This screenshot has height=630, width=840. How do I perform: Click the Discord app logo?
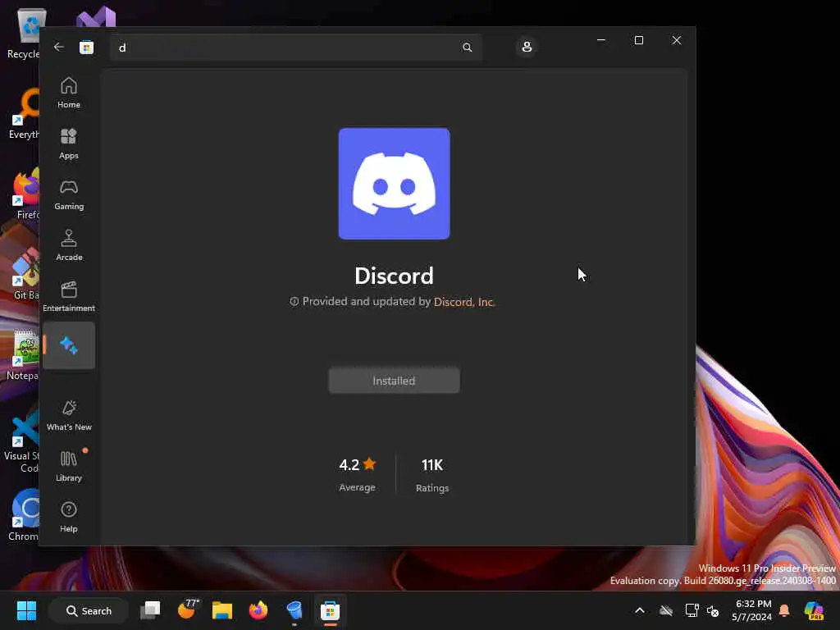[x=395, y=184]
